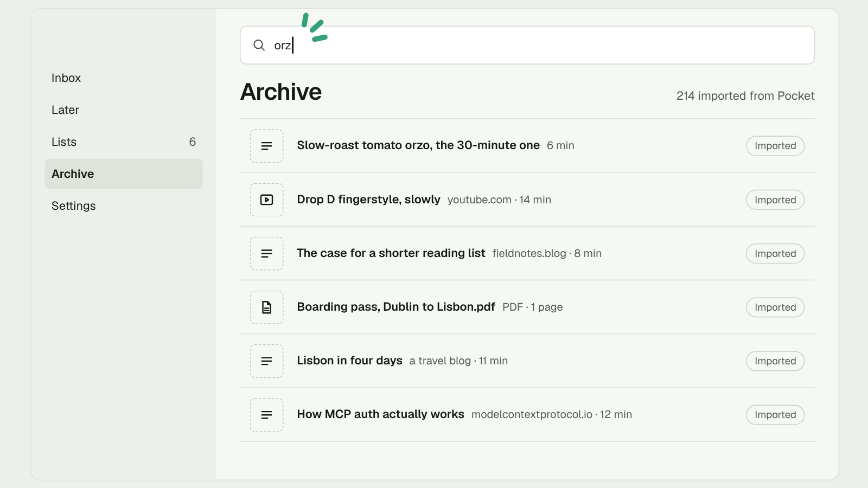The image size is (868, 488).
Task: Open "Boarding pass, Dublin to Lisbon.pdf"
Action: 396,307
